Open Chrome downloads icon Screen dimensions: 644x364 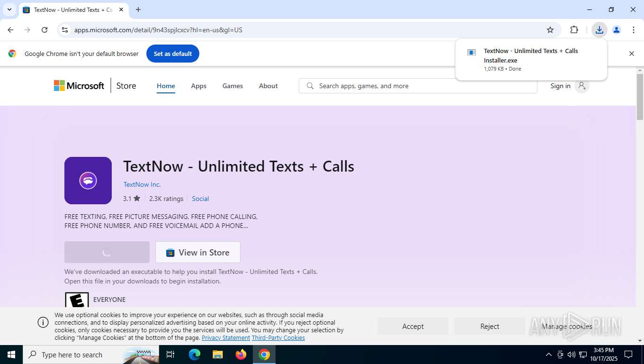click(x=599, y=30)
